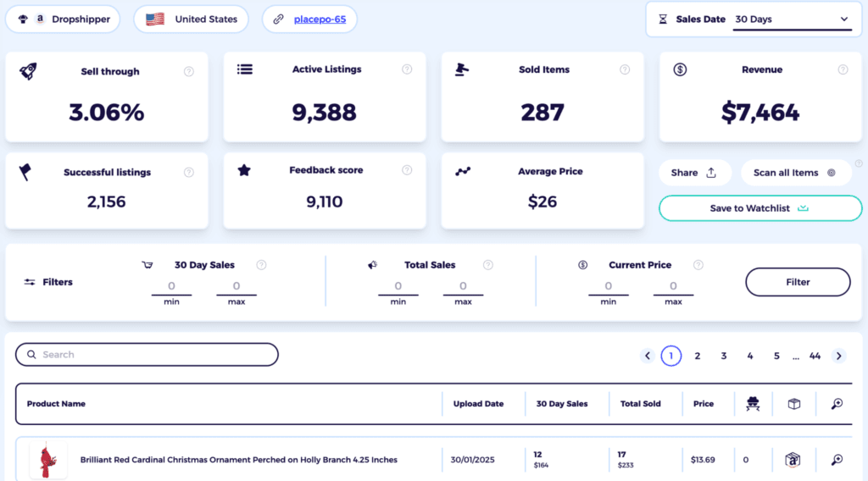Click the Current Price min field

point(609,286)
